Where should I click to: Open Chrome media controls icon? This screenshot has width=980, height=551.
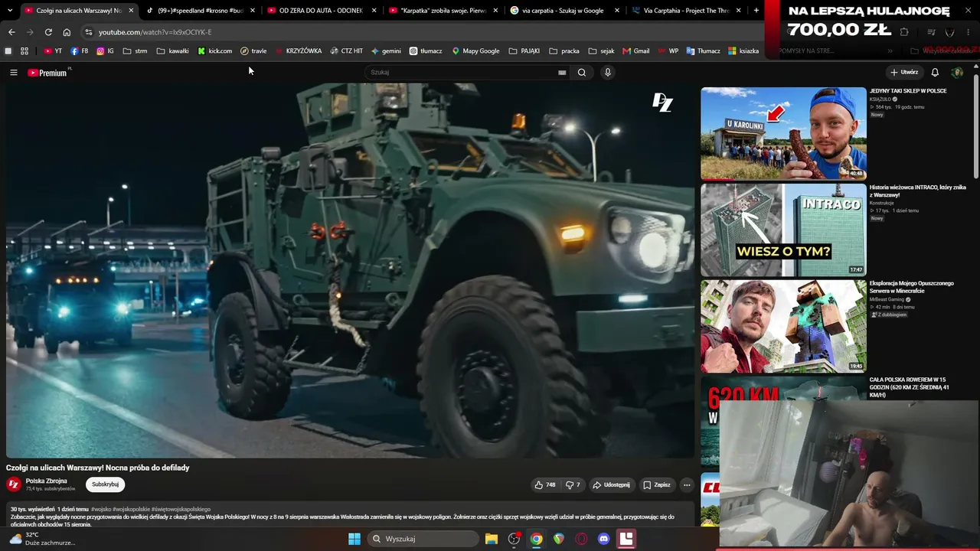coord(931,32)
